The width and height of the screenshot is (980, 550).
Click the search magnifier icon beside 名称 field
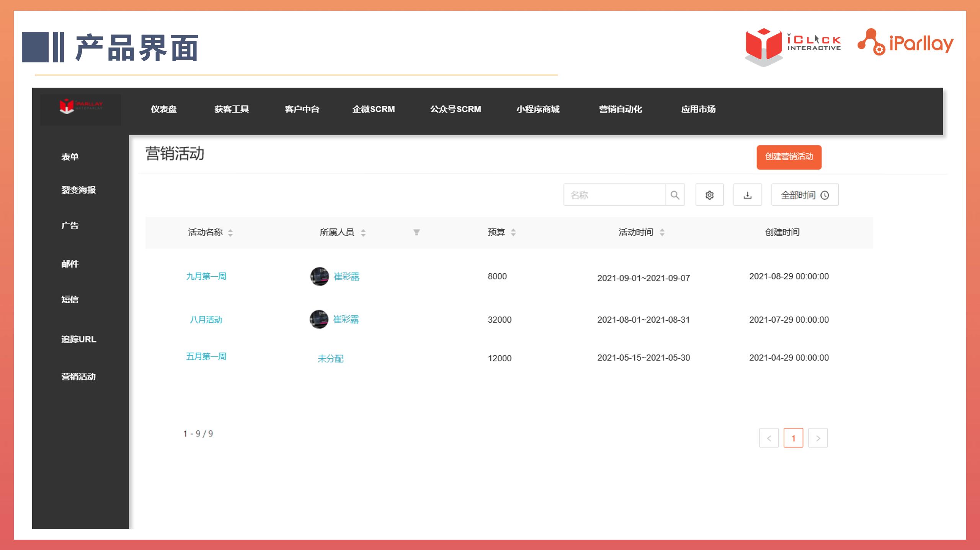[x=674, y=195]
